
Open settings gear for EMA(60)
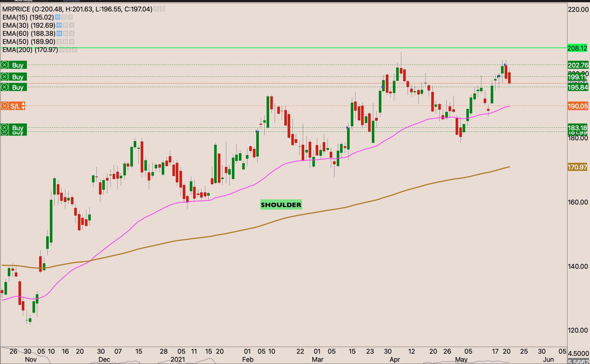(x=65, y=34)
